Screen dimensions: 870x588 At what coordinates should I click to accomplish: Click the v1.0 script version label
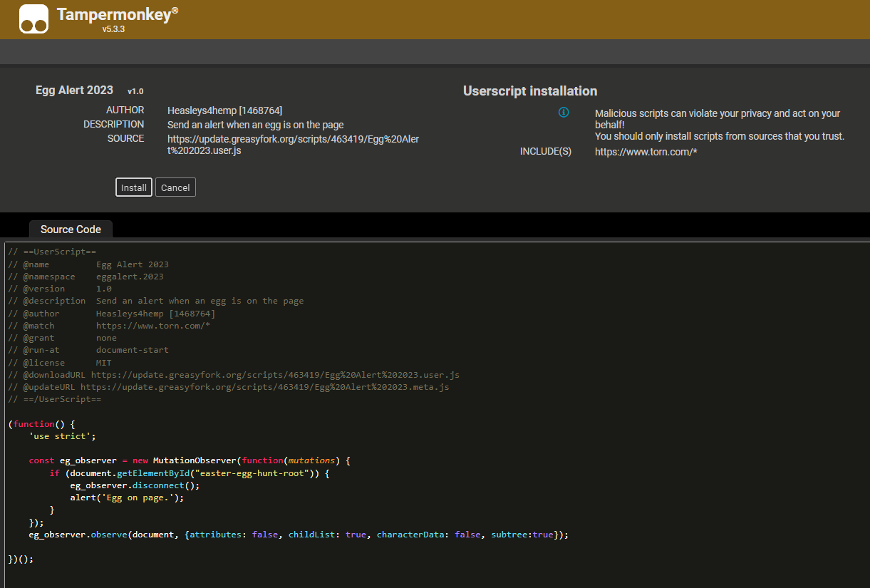(135, 91)
